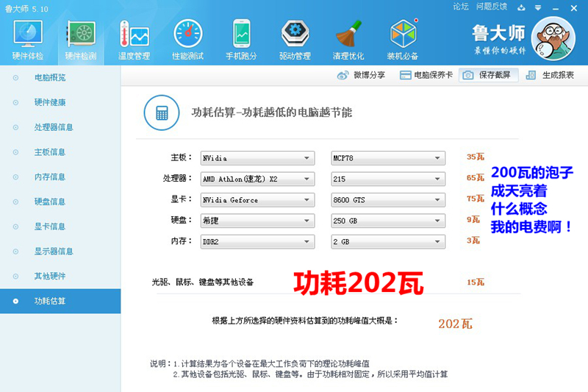Click 保存截屏 save screenshot text
The width and height of the screenshot is (588, 392).
[x=495, y=75]
